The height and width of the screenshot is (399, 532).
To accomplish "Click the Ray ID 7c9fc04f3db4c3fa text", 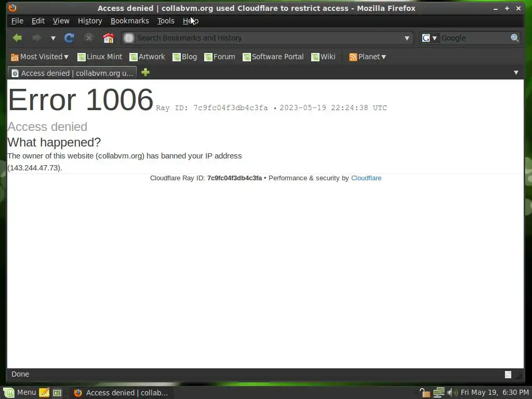I will tap(212, 108).
